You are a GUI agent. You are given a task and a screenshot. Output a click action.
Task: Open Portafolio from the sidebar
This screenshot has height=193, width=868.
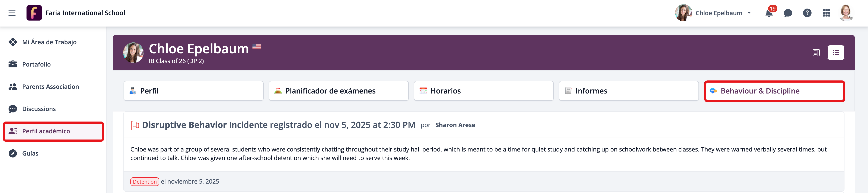pyautogui.click(x=36, y=64)
